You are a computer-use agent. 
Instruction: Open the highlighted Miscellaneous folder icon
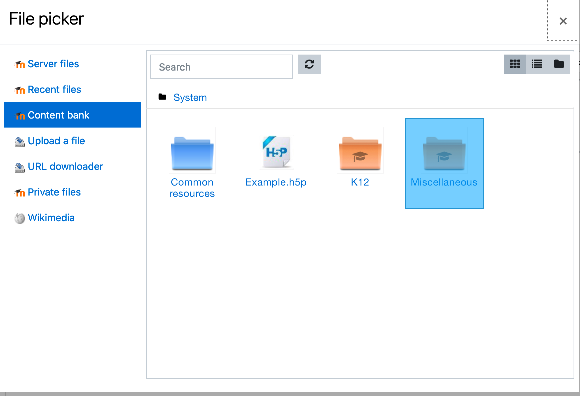coord(444,153)
